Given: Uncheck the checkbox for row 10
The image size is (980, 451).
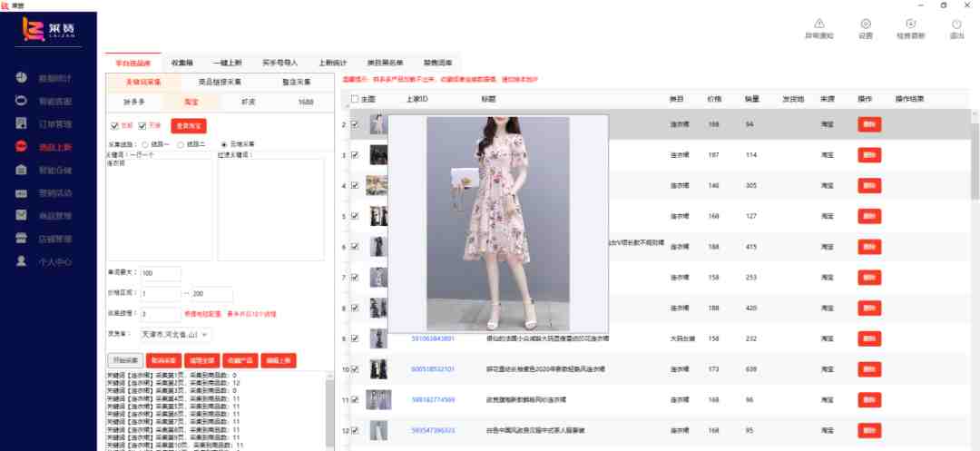Looking at the screenshot, I should [x=355, y=369].
